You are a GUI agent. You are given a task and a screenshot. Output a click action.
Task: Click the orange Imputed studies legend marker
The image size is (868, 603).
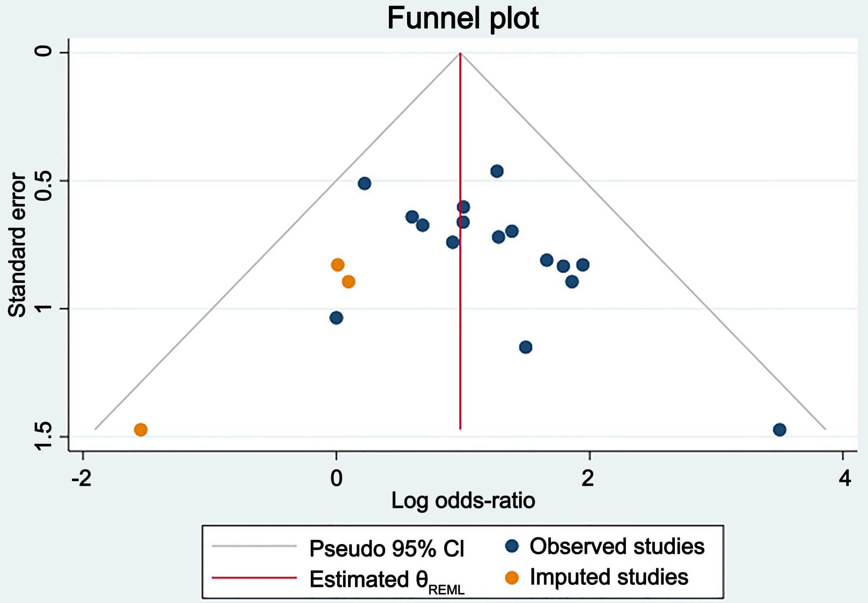point(512,577)
